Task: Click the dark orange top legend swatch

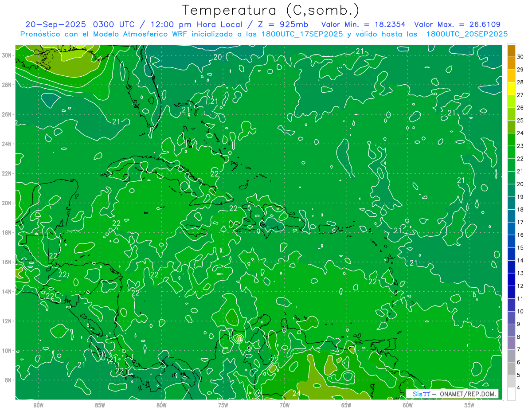Action: point(512,50)
